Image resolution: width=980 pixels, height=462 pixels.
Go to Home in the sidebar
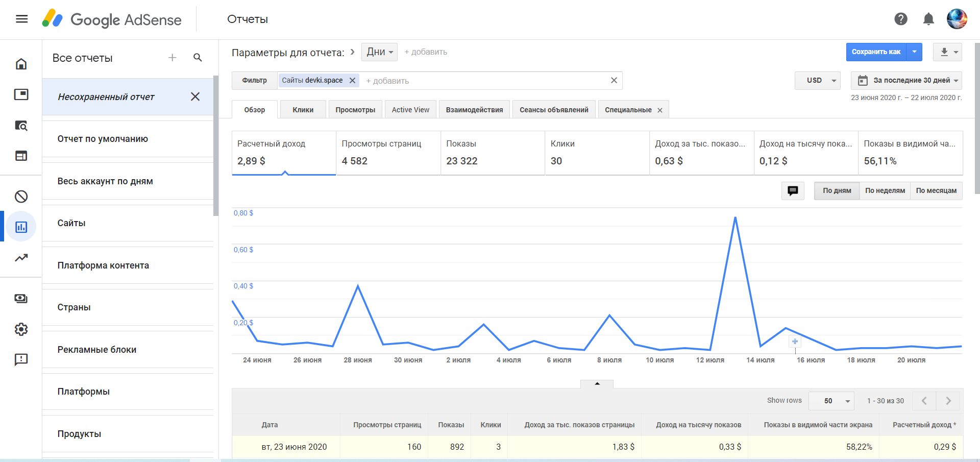tap(21, 64)
